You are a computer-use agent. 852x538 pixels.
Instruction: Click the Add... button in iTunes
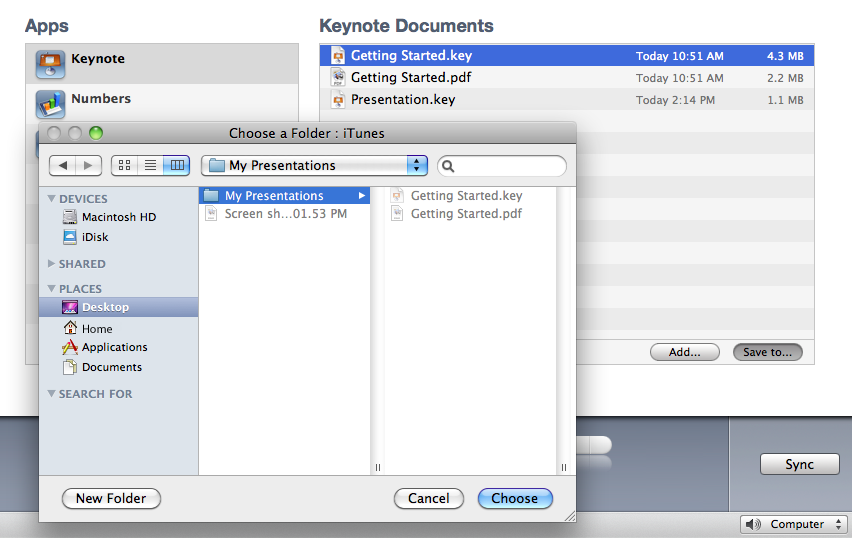(685, 352)
